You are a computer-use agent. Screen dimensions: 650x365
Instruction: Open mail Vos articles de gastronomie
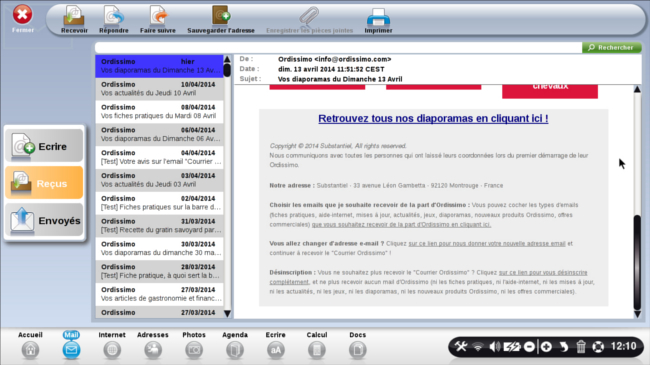click(159, 294)
